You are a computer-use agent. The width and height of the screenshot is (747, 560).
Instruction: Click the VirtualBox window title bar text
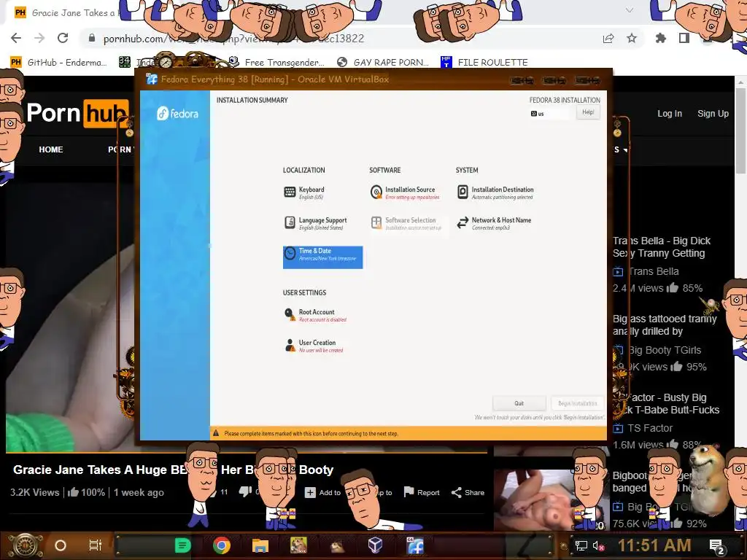click(275, 79)
